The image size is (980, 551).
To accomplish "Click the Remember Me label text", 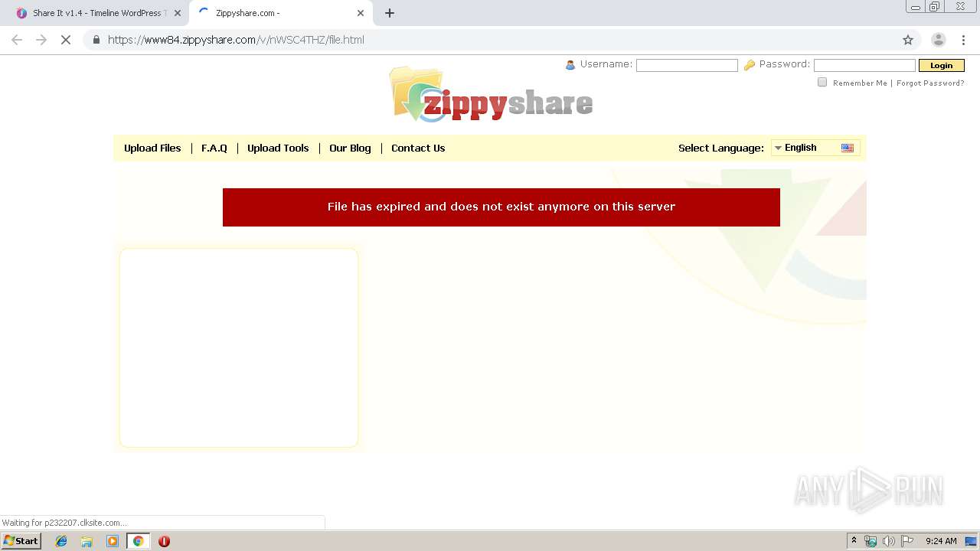I will click(860, 83).
